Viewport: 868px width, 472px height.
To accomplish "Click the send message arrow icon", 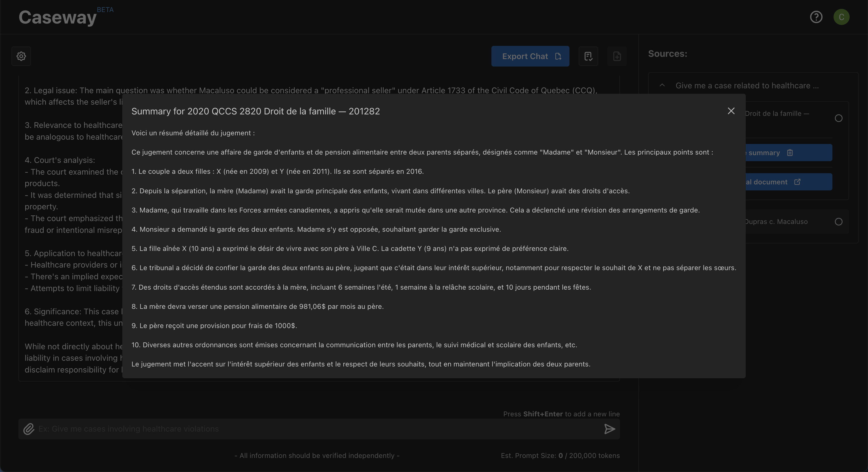I will tap(609, 429).
